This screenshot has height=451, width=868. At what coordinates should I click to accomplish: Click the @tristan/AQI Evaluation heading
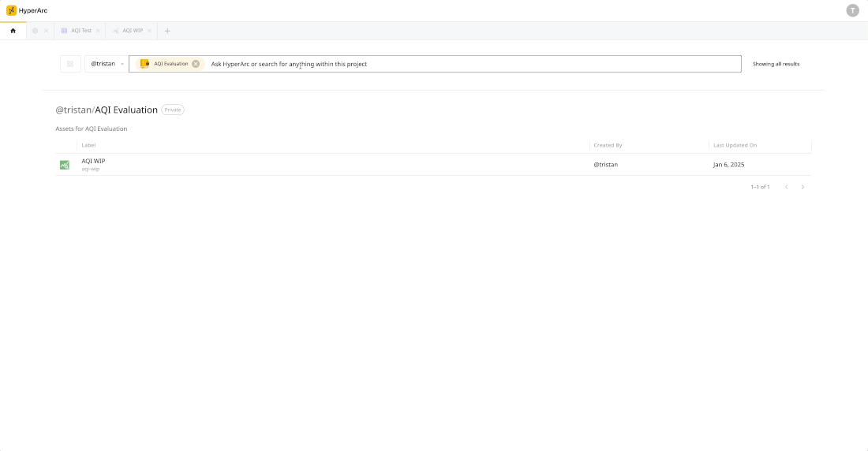[x=107, y=110]
